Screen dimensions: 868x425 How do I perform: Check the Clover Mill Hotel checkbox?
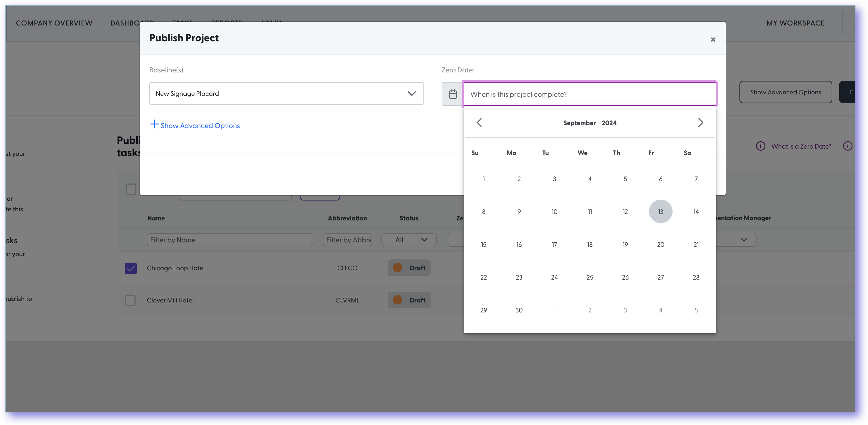130,300
